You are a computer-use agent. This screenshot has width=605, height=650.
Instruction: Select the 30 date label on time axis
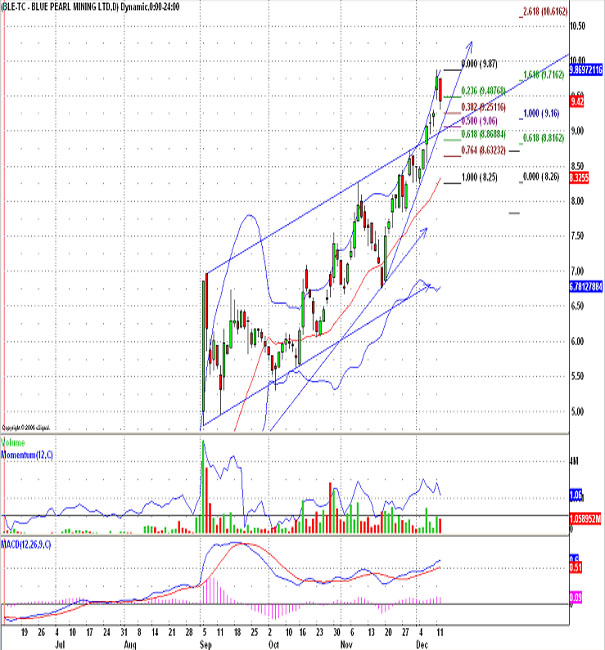coord(337,632)
